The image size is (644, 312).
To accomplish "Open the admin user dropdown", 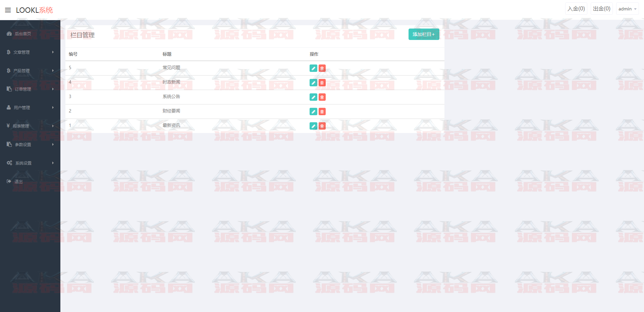I will pos(627,9).
